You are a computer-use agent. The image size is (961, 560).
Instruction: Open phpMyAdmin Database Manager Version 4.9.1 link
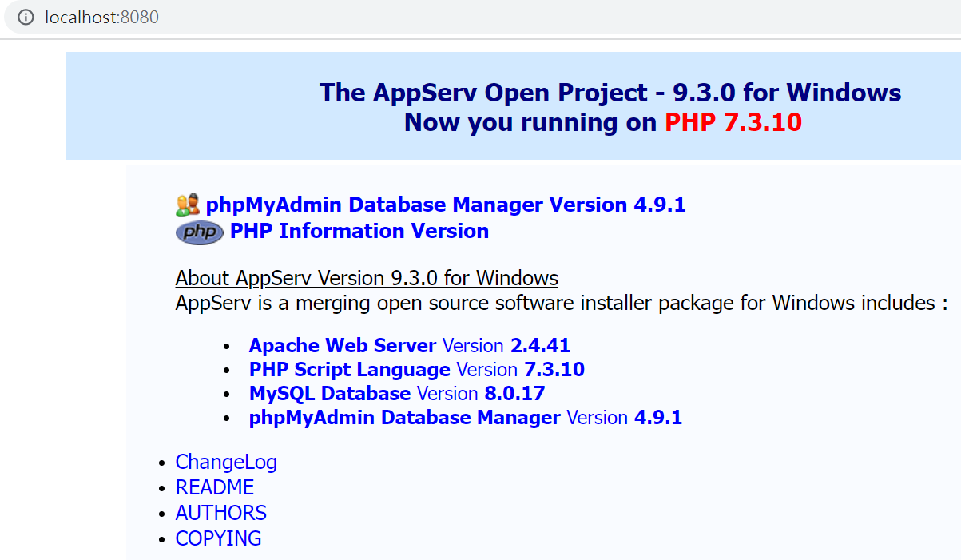[446, 205]
